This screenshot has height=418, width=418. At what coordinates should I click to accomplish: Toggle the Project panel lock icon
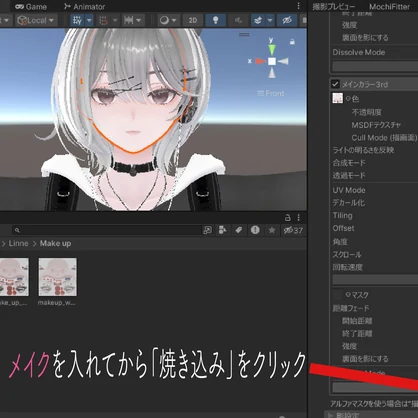(288, 218)
